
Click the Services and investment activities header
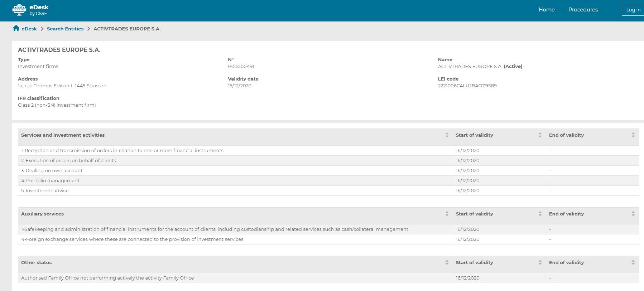(235, 137)
